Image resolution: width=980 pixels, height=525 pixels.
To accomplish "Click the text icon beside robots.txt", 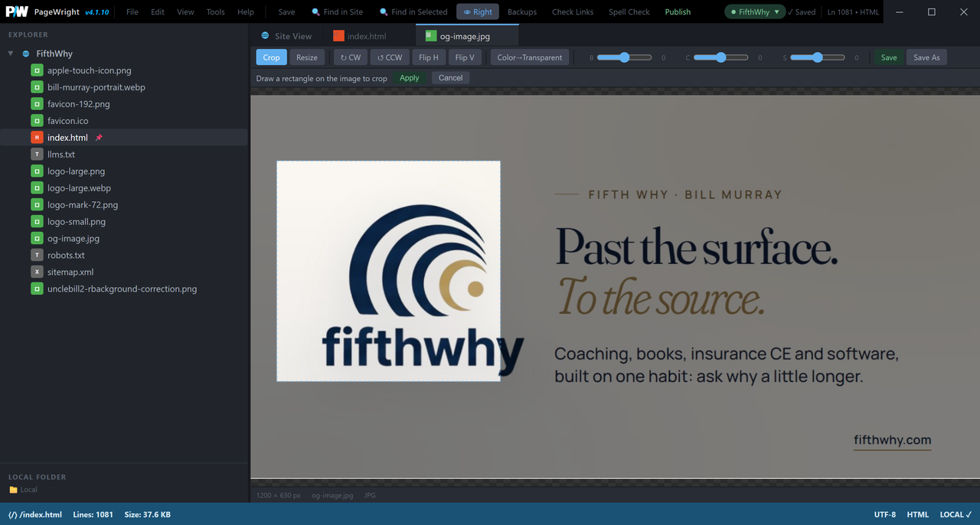I will click(37, 256).
